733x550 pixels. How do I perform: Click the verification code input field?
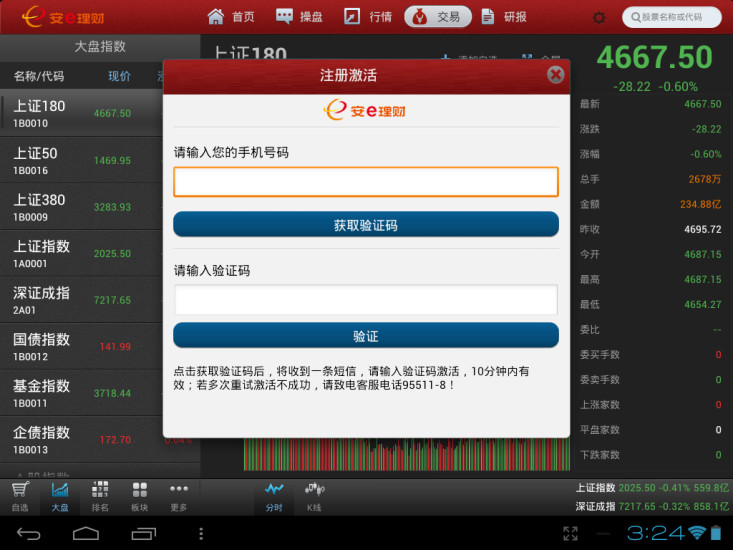coord(365,300)
